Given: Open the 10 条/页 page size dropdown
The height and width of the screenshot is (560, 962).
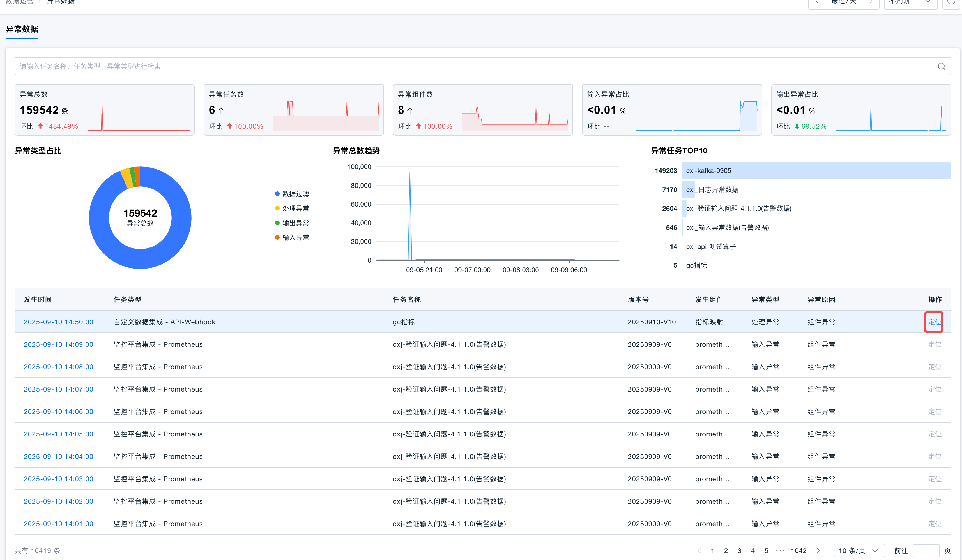Looking at the screenshot, I should coord(859,550).
